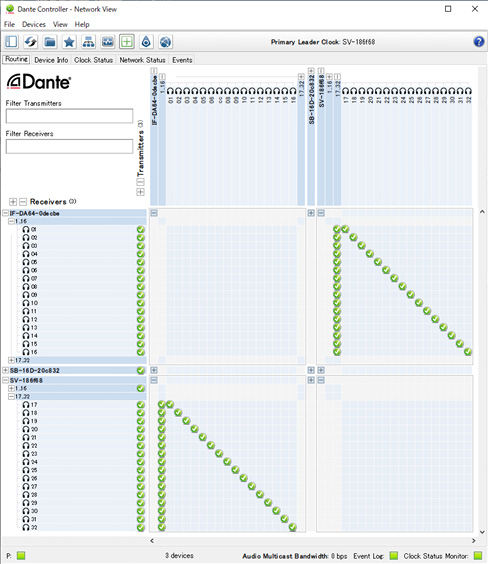Screen dimensions: 488x564
Task: Click the reload device information icon
Action: click(31, 42)
